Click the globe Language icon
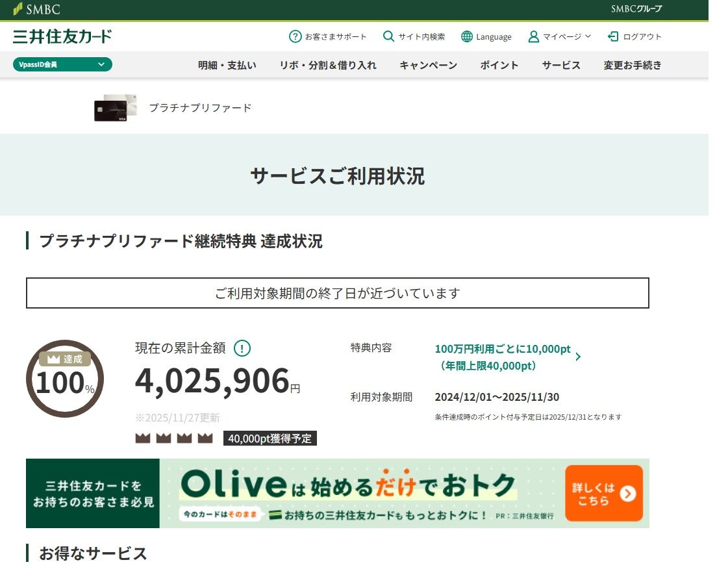This screenshot has width=728, height=584. (x=466, y=36)
